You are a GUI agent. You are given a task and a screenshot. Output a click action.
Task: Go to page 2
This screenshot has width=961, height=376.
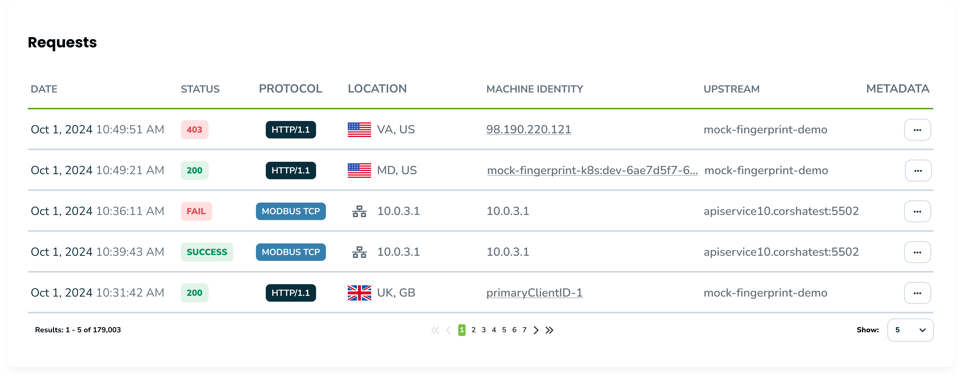coord(473,330)
